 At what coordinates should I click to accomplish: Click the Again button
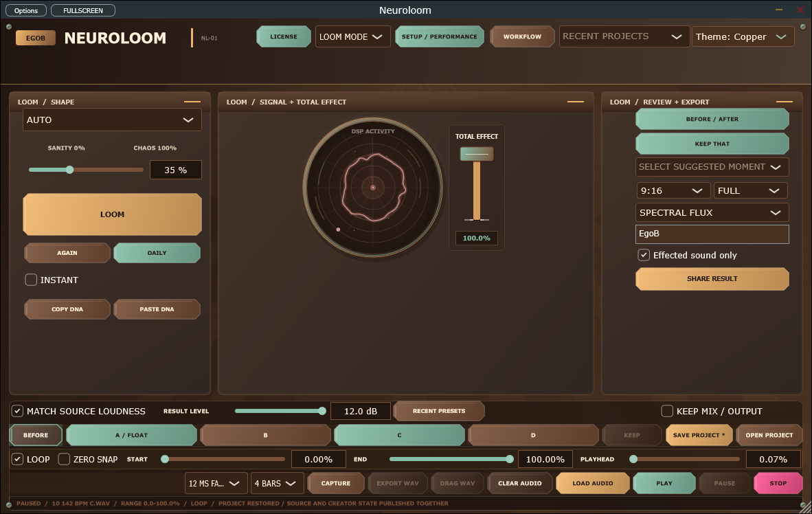coord(67,253)
